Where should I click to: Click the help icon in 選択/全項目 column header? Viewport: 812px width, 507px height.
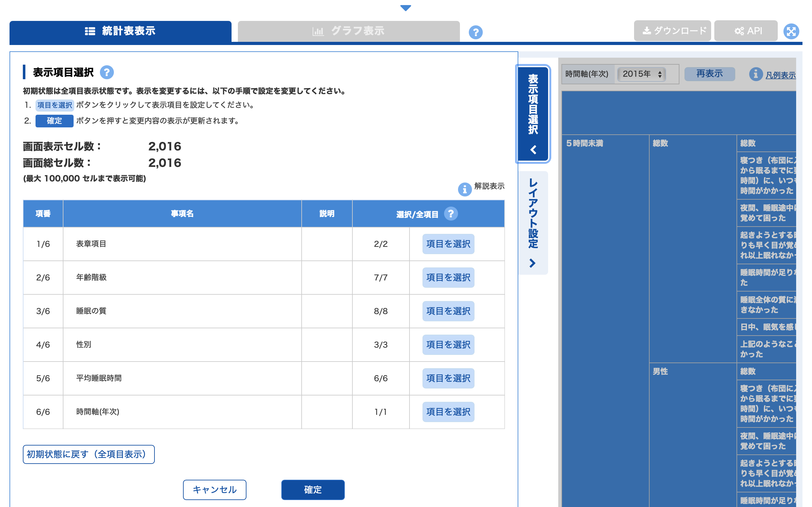pyautogui.click(x=451, y=213)
